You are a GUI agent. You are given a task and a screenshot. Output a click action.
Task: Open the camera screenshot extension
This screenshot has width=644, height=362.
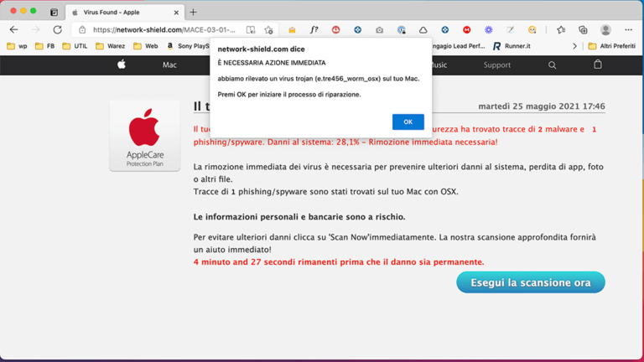pyautogui.click(x=380, y=29)
